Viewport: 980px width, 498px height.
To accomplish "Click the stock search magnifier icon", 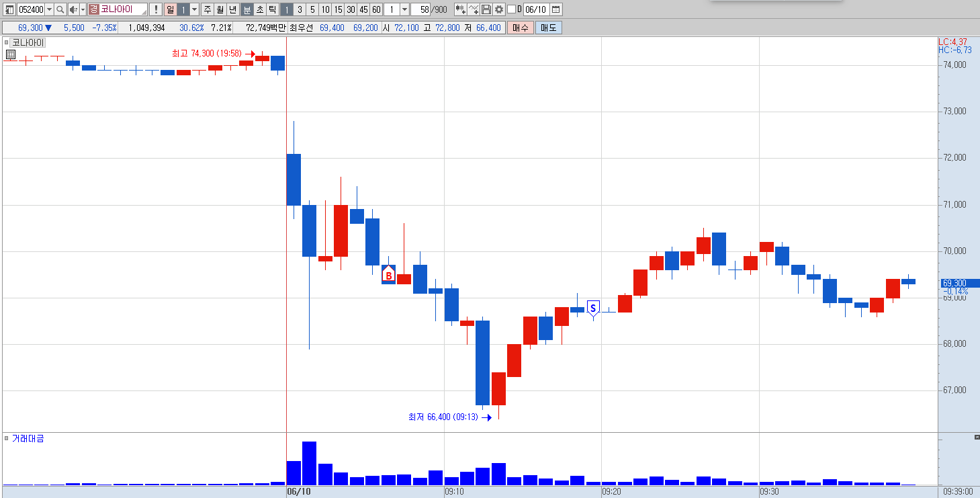I will click(x=60, y=9).
